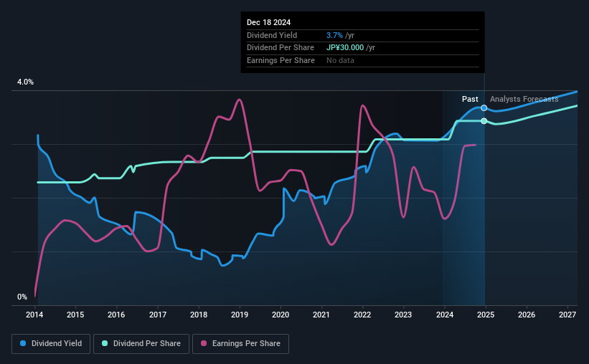The height and width of the screenshot is (364, 589).
Task: Click the 3.7% dividend yield value
Action: pyautogui.click(x=334, y=35)
